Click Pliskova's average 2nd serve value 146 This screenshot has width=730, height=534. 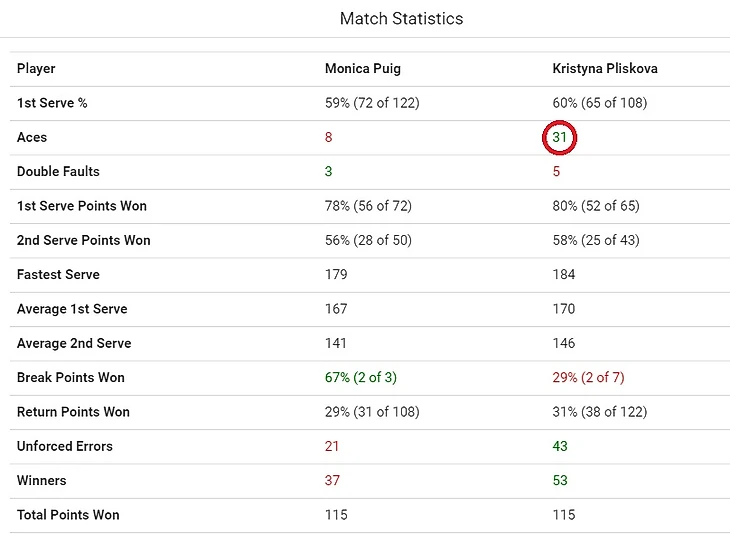pyautogui.click(x=564, y=344)
